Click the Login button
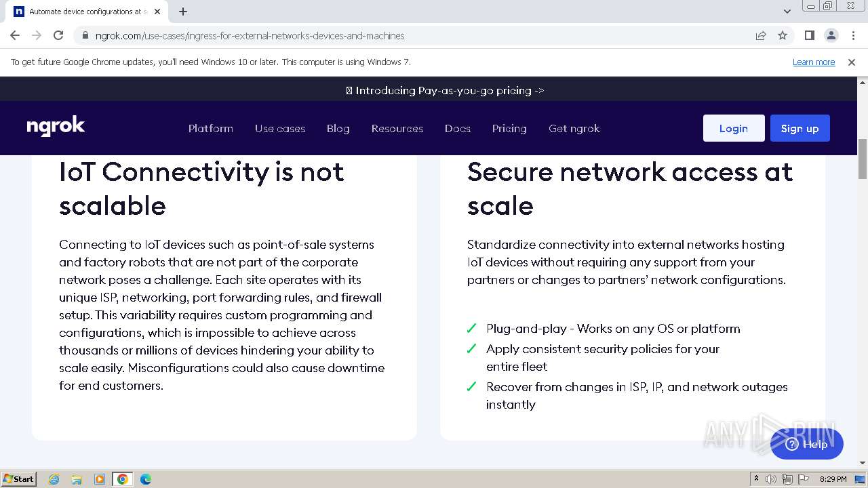This screenshot has height=488, width=868. coord(733,128)
